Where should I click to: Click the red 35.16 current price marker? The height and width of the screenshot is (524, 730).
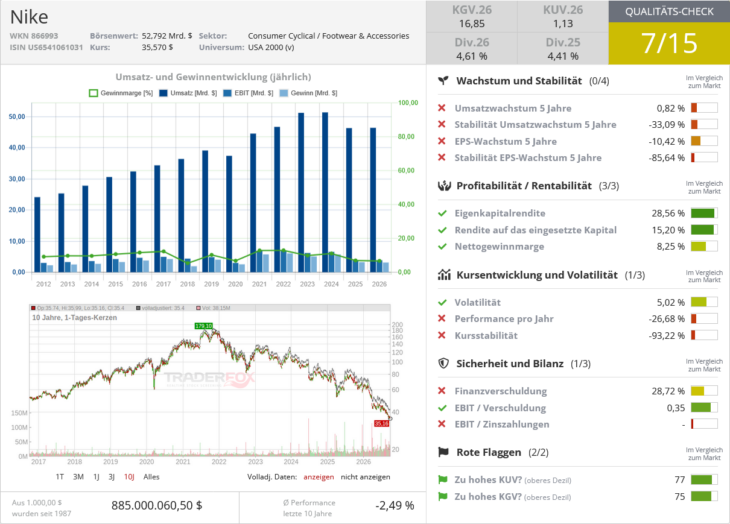click(x=381, y=423)
